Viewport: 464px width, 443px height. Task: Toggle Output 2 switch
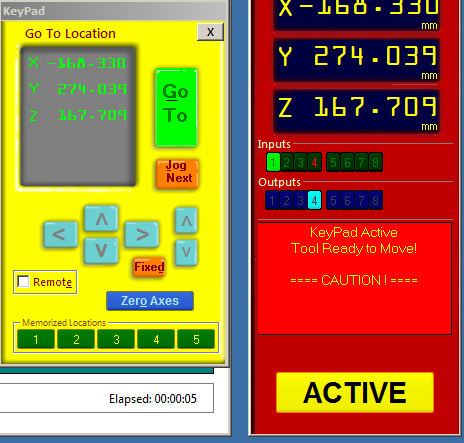(286, 200)
